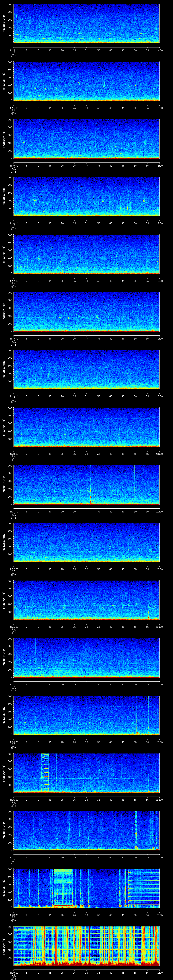Click the 1:29:00 start time label
Viewport: 173px width, 980px height.
(x=14, y=972)
